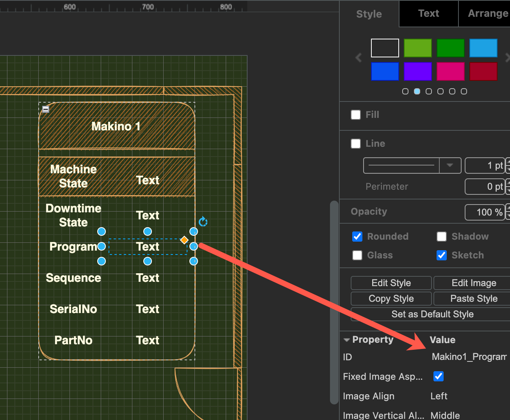Enable the Line checkbox
Screen dimensions: 510x420
(355, 144)
